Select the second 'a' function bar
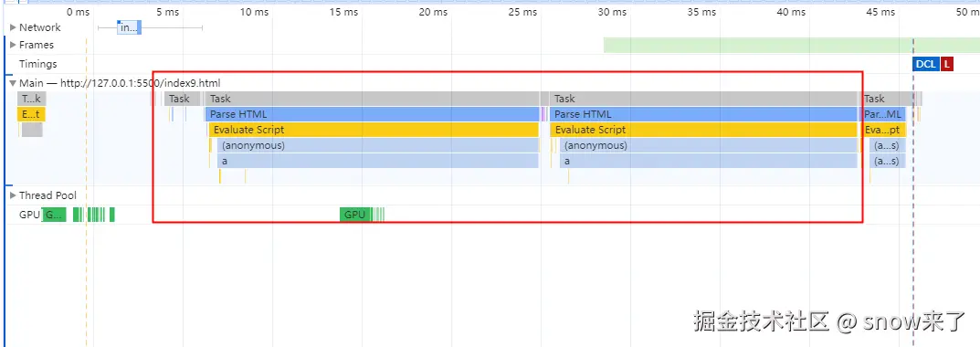Image resolution: width=980 pixels, height=347 pixels. tap(708, 162)
